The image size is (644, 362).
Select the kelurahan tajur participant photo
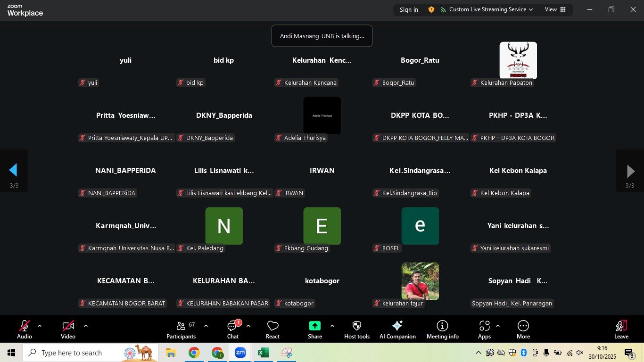coord(420,281)
